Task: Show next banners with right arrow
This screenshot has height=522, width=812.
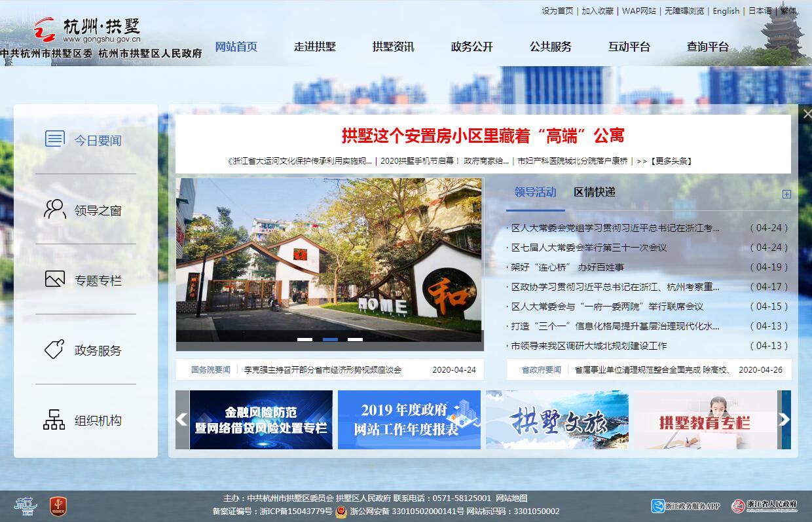Action: 784,420
